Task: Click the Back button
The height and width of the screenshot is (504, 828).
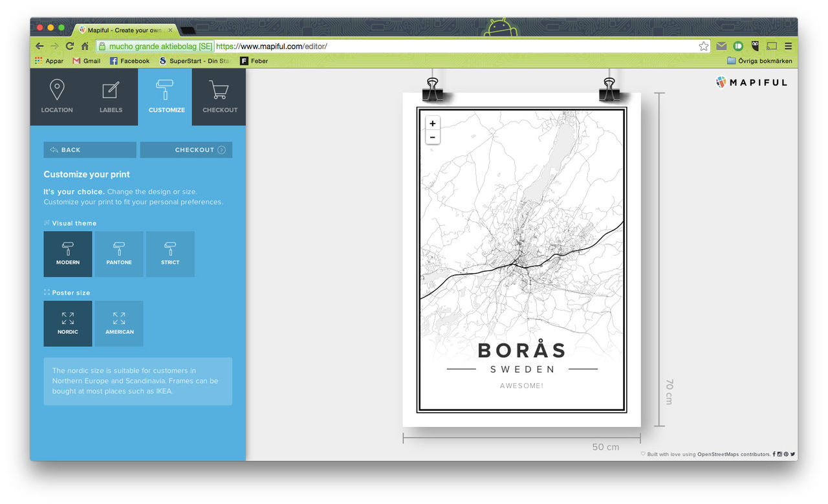Action: [90, 150]
